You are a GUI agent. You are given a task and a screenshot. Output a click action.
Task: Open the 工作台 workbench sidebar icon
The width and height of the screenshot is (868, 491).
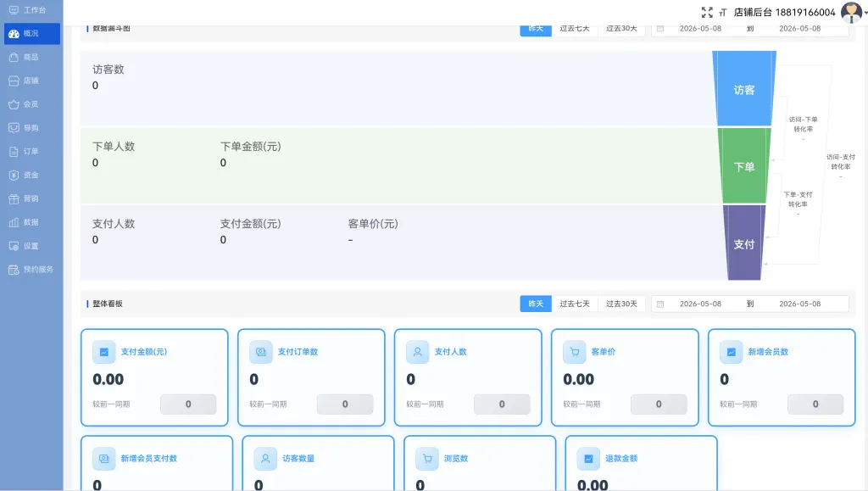click(14, 10)
